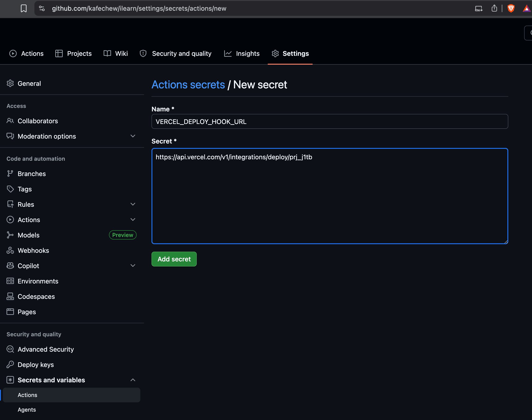The width and height of the screenshot is (532, 420).
Task: Open the Security and quality tab
Action: (175, 53)
